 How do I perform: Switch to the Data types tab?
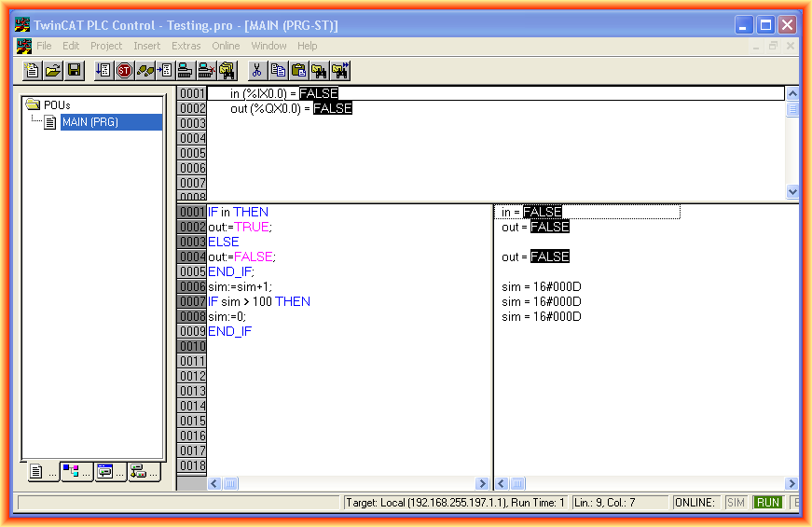[76, 472]
